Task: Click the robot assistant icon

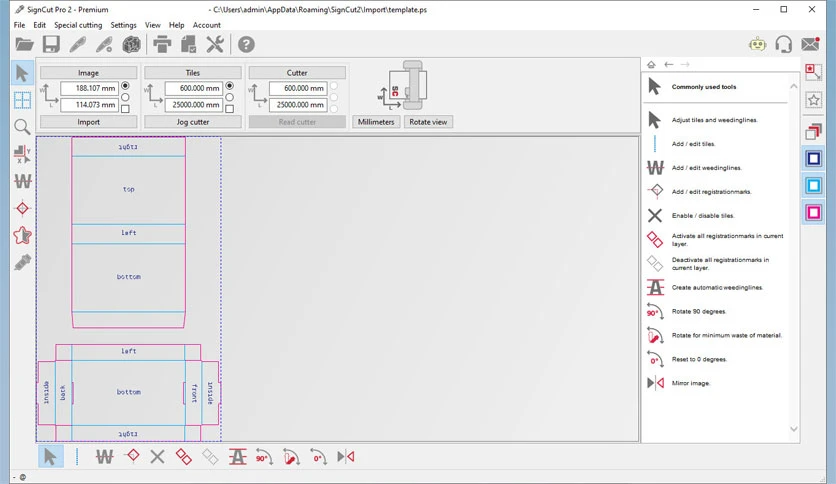Action: [757, 44]
